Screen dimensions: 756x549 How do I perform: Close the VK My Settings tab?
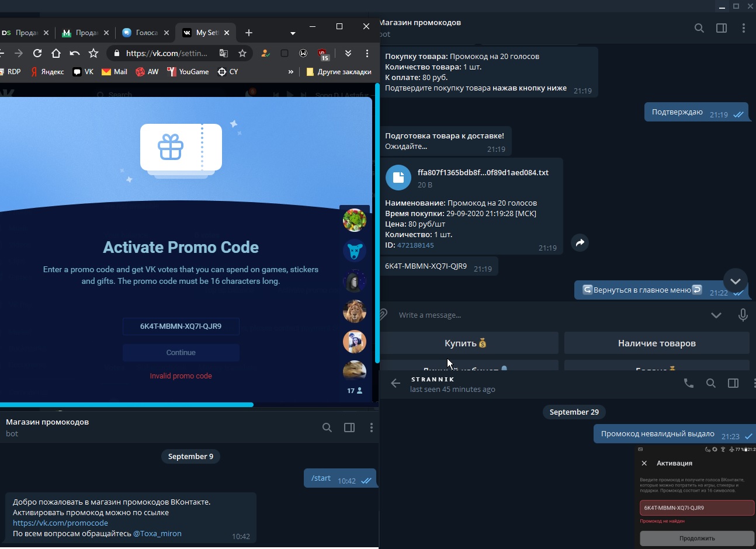227,33
